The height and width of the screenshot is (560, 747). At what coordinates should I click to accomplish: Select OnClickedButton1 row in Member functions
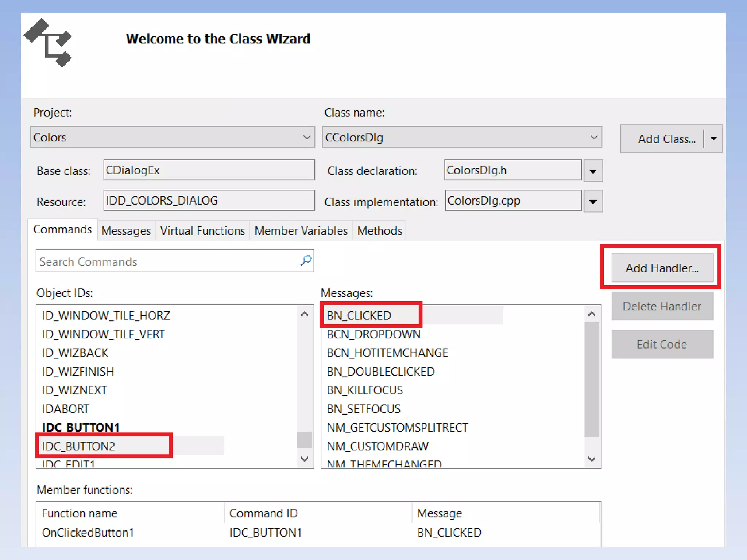[x=88, y=532]
